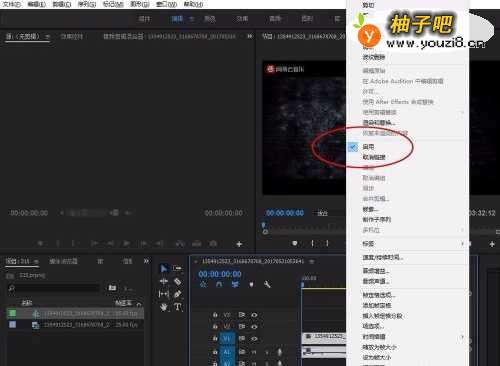Click the A1 track target button

tap(227, 352)
